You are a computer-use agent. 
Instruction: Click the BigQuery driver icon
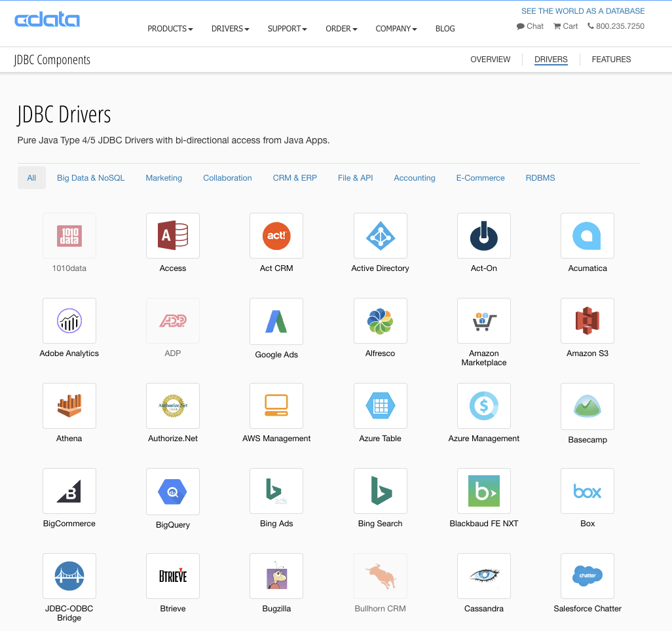click(173, 492)
